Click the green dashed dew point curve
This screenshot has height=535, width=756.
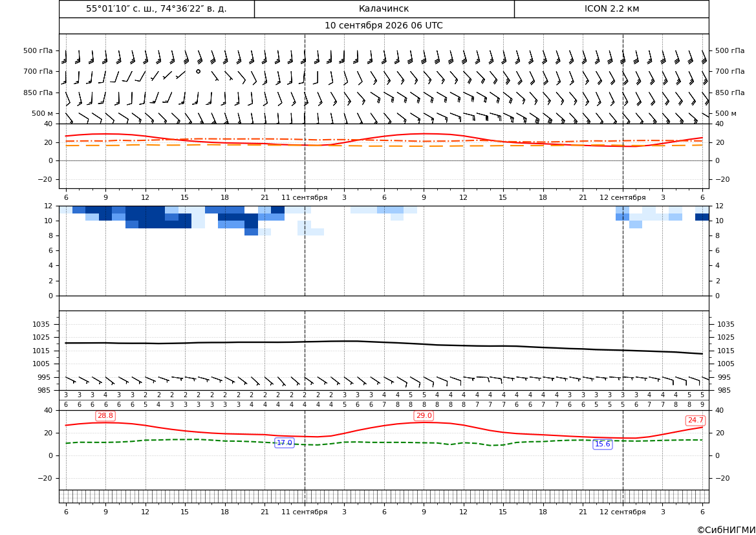pyautogui.click(x=383, y=442)
